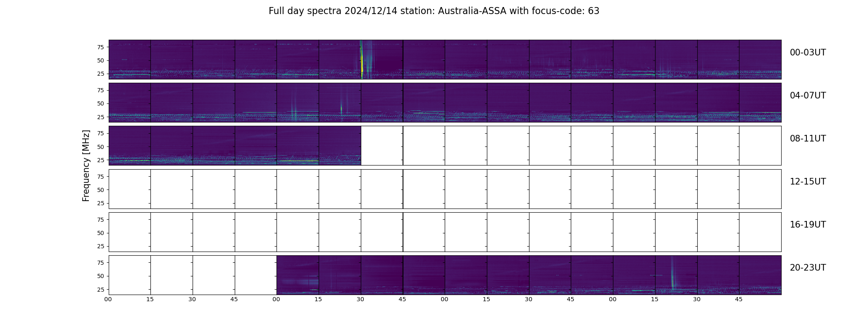Click the "Frequency [MHz]" axis label

[x=86, y=166]
